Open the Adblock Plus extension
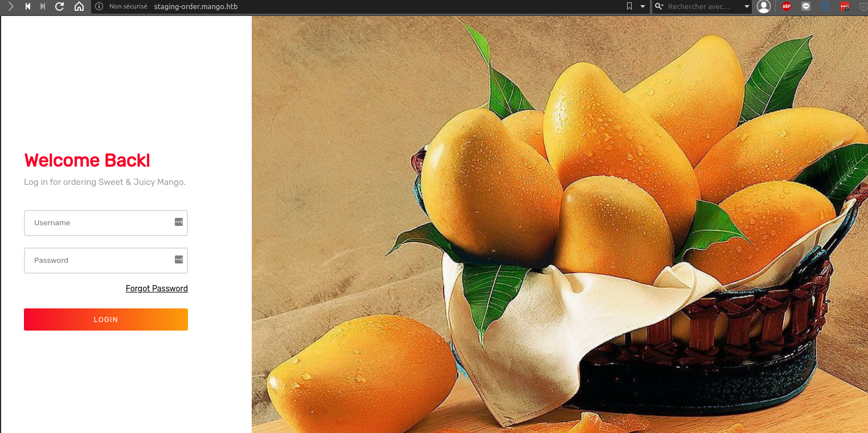 787,7
